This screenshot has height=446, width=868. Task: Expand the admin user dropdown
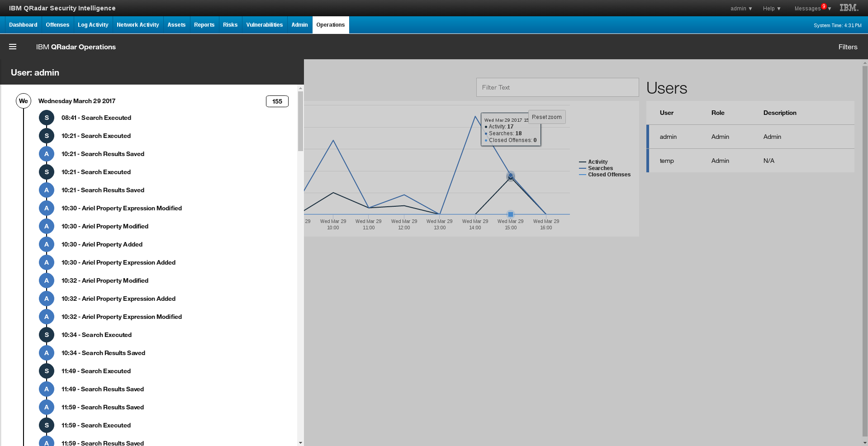point(741,9)
